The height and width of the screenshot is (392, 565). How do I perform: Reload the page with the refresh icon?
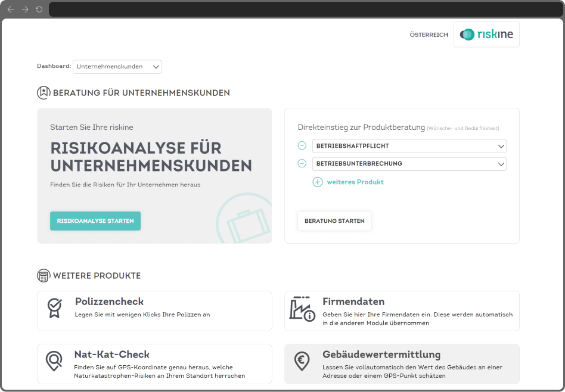click(39, 10)
